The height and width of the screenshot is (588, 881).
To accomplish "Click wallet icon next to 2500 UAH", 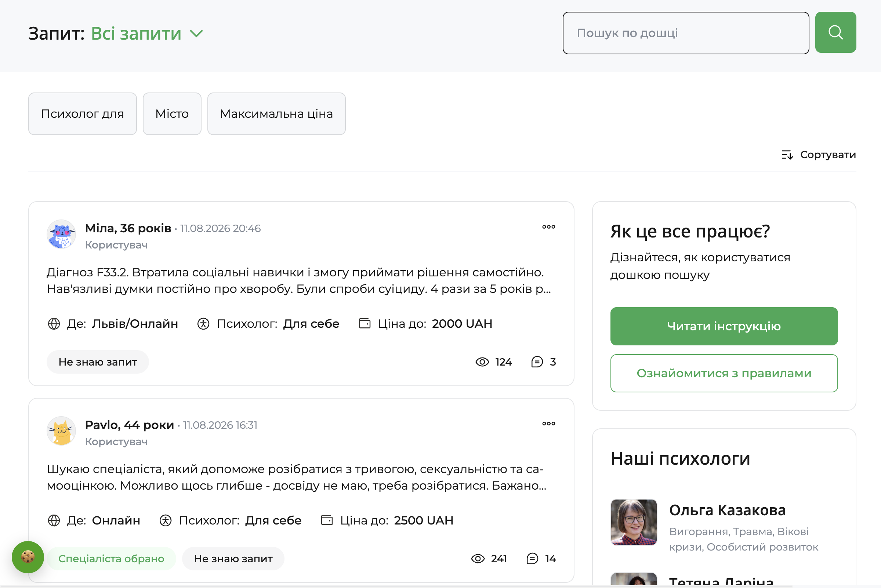I will [x=327, y=520].
